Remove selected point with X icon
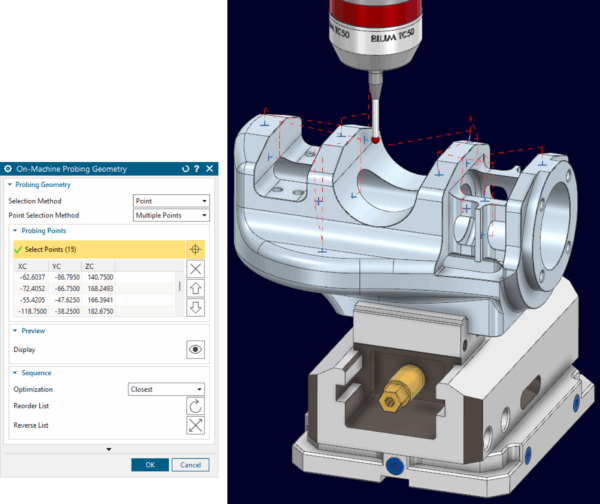600x504 pixels. pos(196,268)
